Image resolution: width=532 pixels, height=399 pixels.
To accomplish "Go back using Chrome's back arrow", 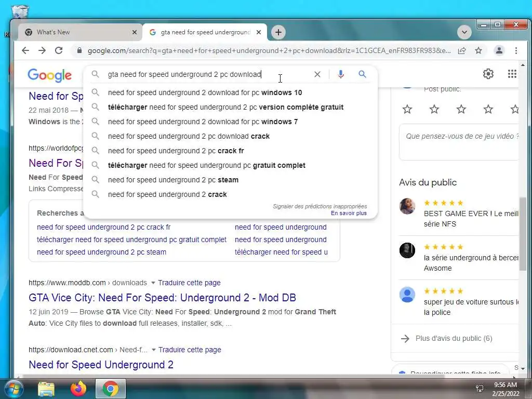I will [x=25, y=50].
